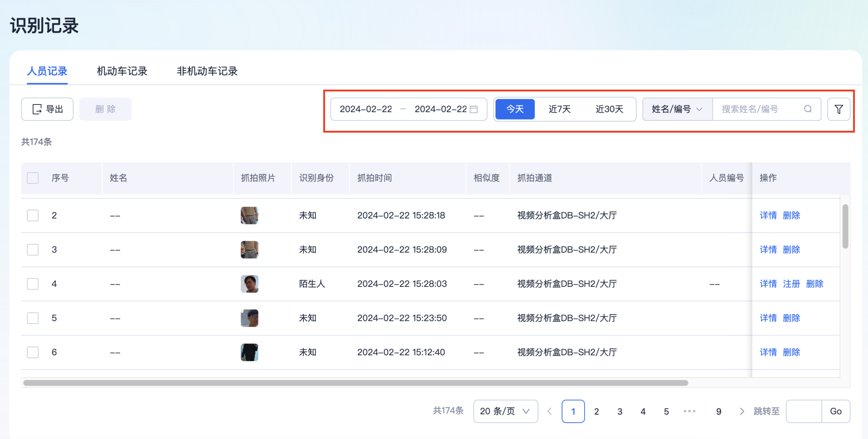Screen dimensions: 868x439
Task: Go to previous page arrow
Action: tap(550, 411)
